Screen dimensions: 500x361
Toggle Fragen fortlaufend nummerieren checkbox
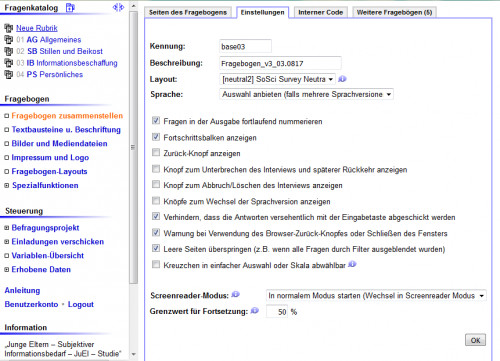pyautogui.click(x=156, y=120)
